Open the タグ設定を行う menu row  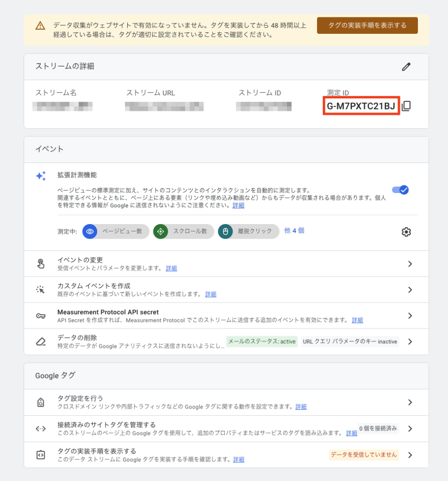click(225, 402)
